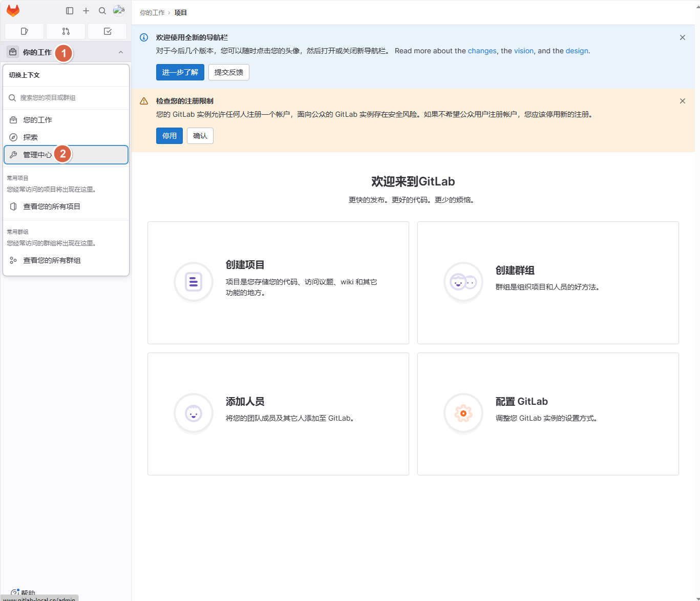The width and height of the screenshot is (700, 601).
Task: Open the to-do list counter
Action: click(108, 31)
